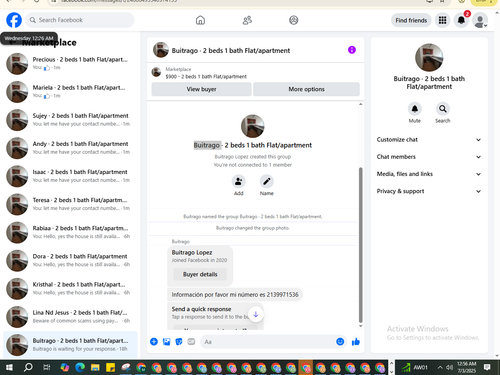Open the Facebook home icon
Viewport: 500px width, 375px height.
(x=200, y=20)
